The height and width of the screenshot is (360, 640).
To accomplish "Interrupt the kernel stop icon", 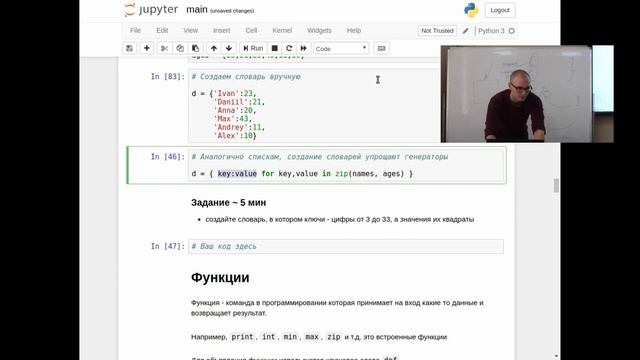I will pyautogui.click(x=275, y=48).
